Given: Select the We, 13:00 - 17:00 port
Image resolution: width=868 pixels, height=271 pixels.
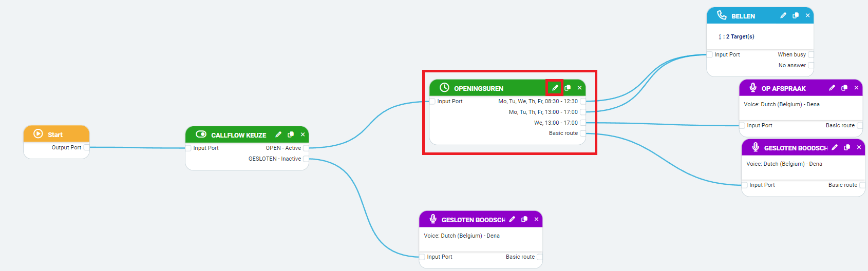Looking at the screenshot, I should point(583,123).
